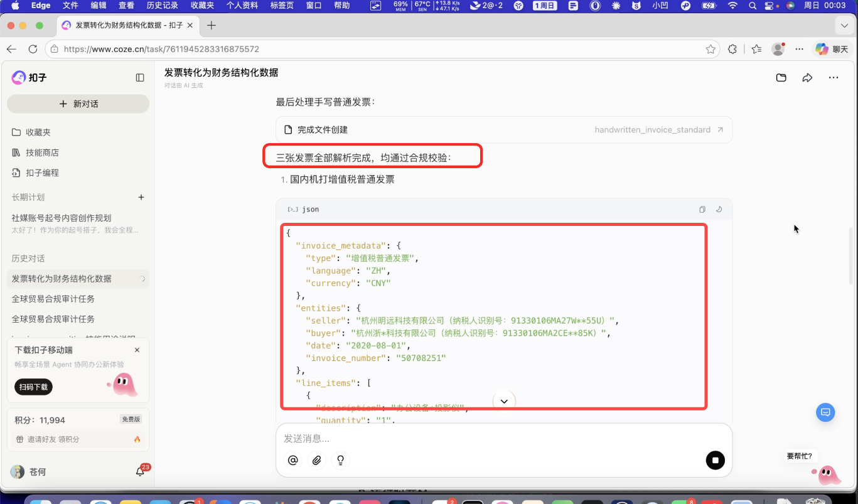Reload the current page
The image size is (858, 504).
[33, 49]
